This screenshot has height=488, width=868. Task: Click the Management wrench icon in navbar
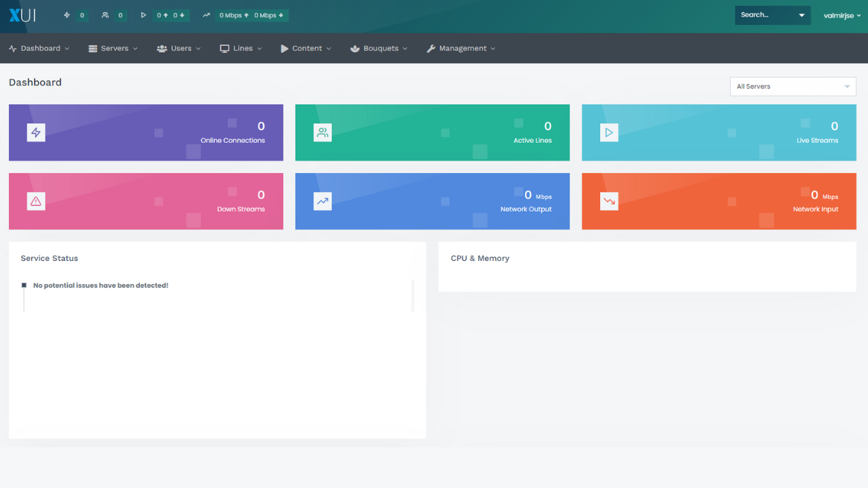click(431, 49)
